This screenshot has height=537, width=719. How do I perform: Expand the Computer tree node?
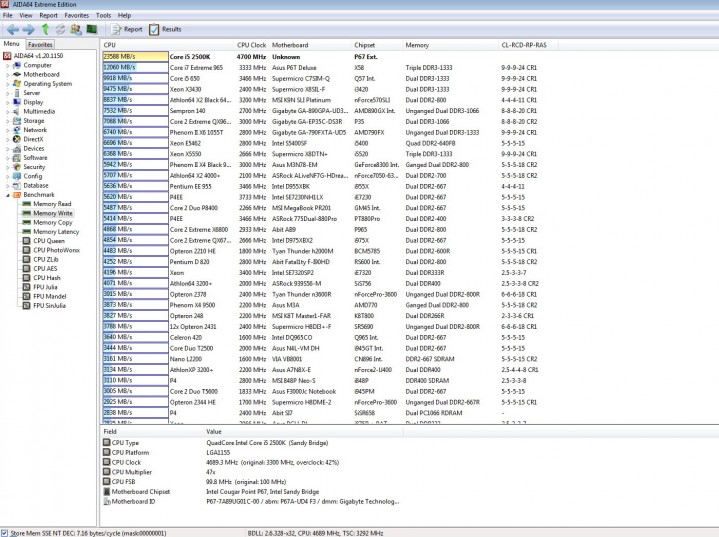(7, 66)
